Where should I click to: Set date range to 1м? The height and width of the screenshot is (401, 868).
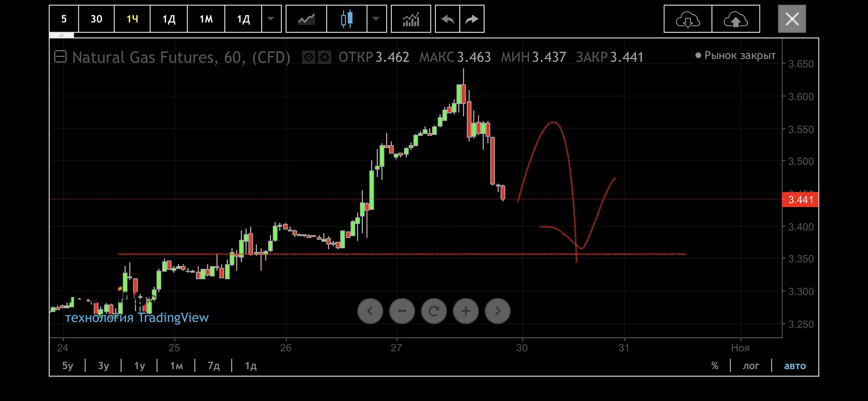click(x=176, y=365)
